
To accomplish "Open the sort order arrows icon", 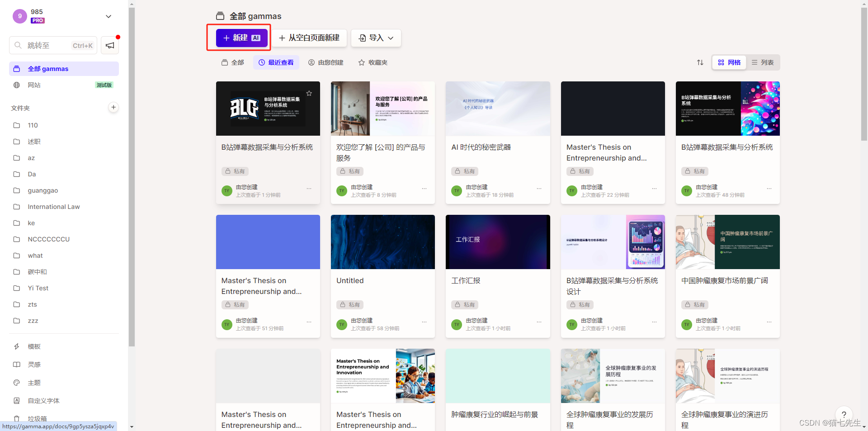I will pos(700,62).
